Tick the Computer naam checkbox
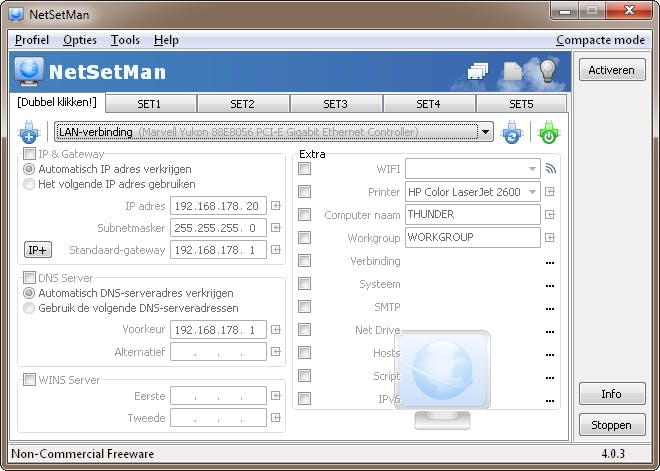This screenshot has width=660, height=471. (304, 215)
